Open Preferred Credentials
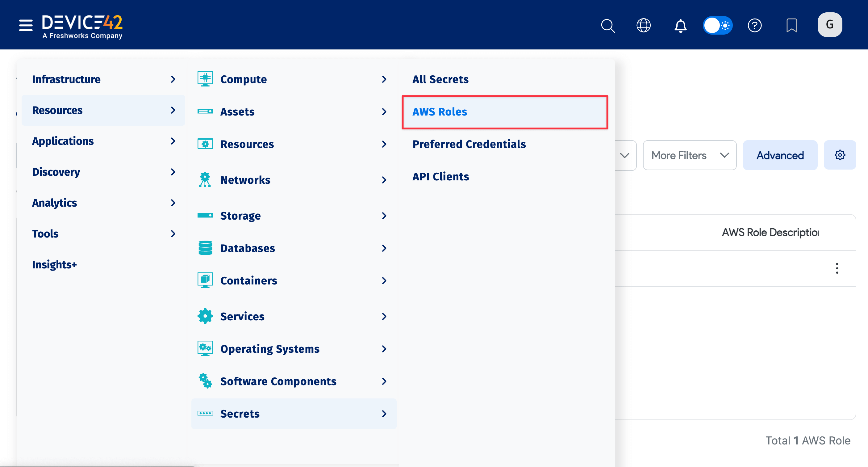 point(469,144)
